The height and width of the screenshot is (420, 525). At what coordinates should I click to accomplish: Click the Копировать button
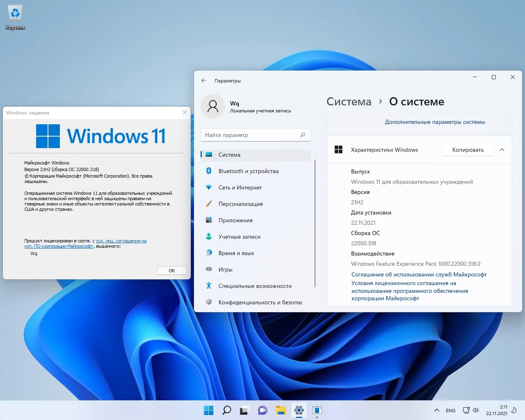tap(468, 150)
